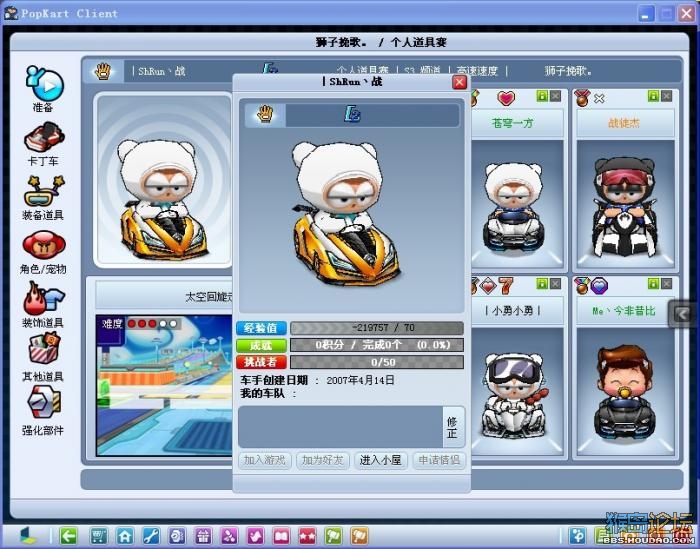The height and width of the screenshot is (549, 700).
Task: Click the blue help icon at bottom right
Action: [x=577, y=535]
